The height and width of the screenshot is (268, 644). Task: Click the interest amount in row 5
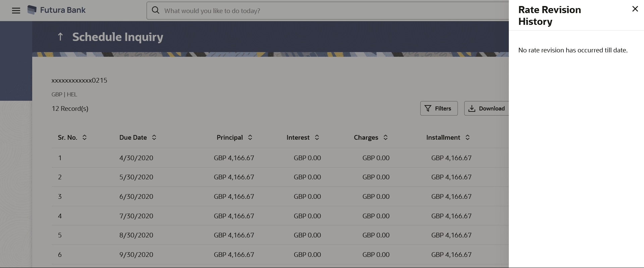[x=307, y=235]
